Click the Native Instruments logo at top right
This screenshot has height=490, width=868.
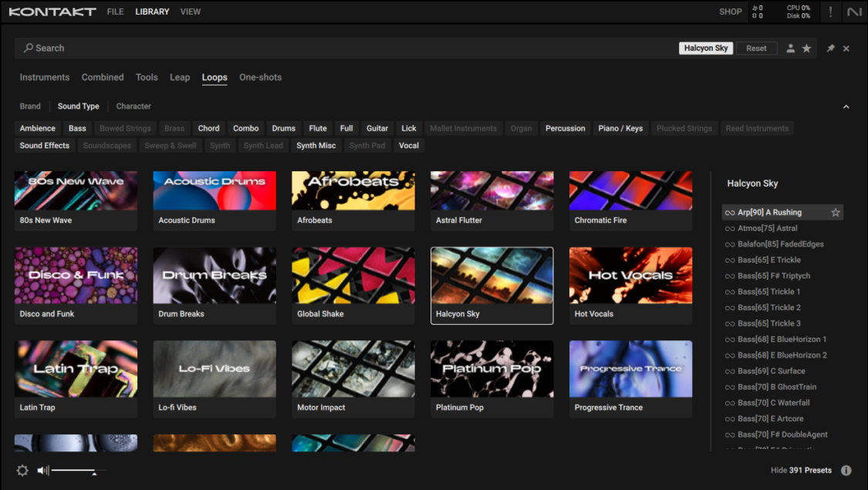853,12
